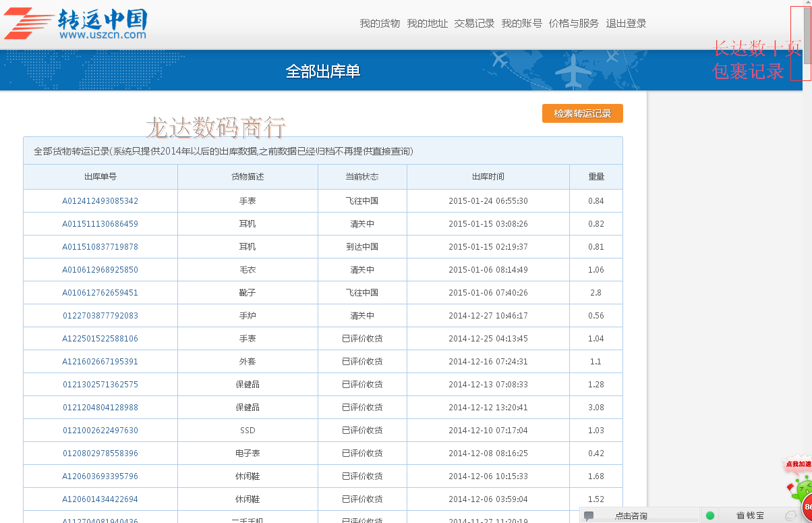Open 价格与服务 page
812x523 pixels.
573,24
